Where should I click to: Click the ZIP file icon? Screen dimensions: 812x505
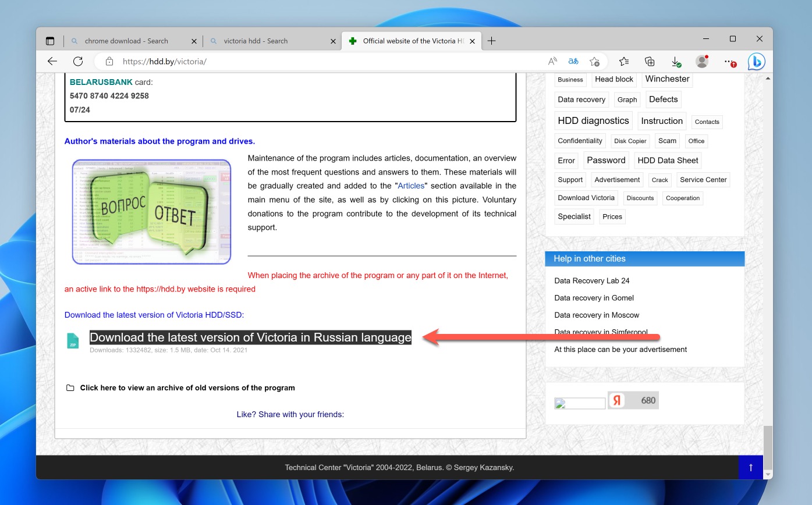73,341
